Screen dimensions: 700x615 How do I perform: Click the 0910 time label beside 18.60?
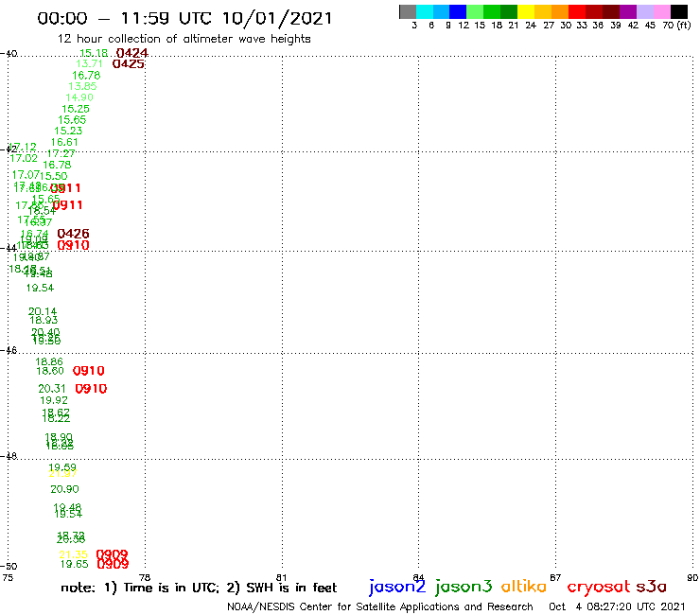[88, 371]
